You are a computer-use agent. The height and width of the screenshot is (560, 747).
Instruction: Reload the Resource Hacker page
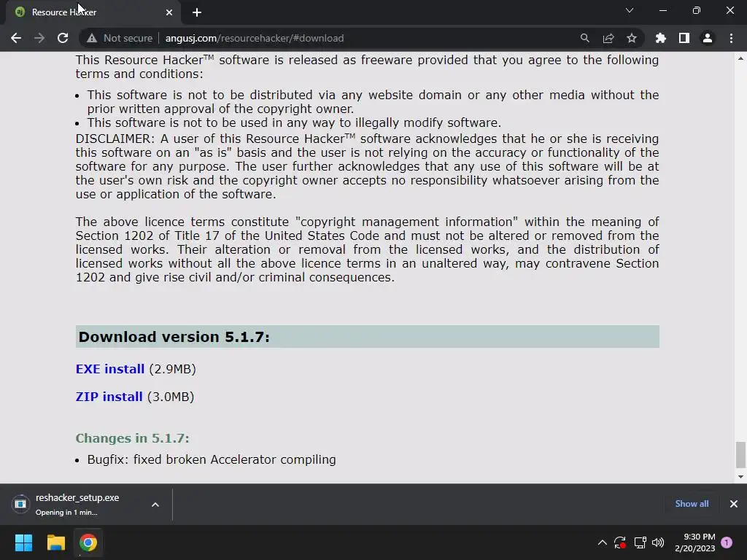point(63,38)
